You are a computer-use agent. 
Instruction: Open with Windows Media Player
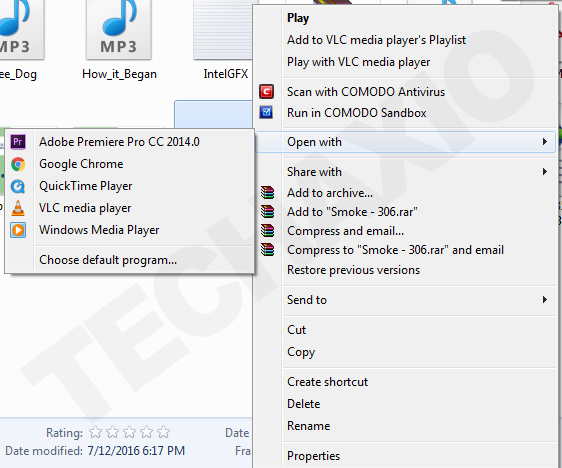130,230
